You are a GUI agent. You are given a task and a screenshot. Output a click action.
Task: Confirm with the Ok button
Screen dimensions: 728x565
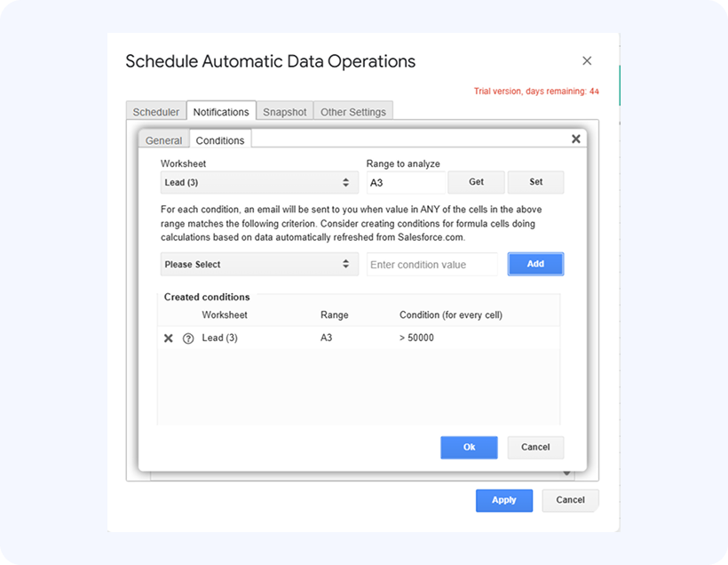(x=469, y=447)
